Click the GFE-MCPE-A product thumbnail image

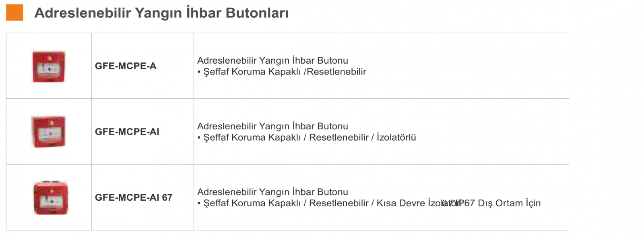[x=49, y=67]
